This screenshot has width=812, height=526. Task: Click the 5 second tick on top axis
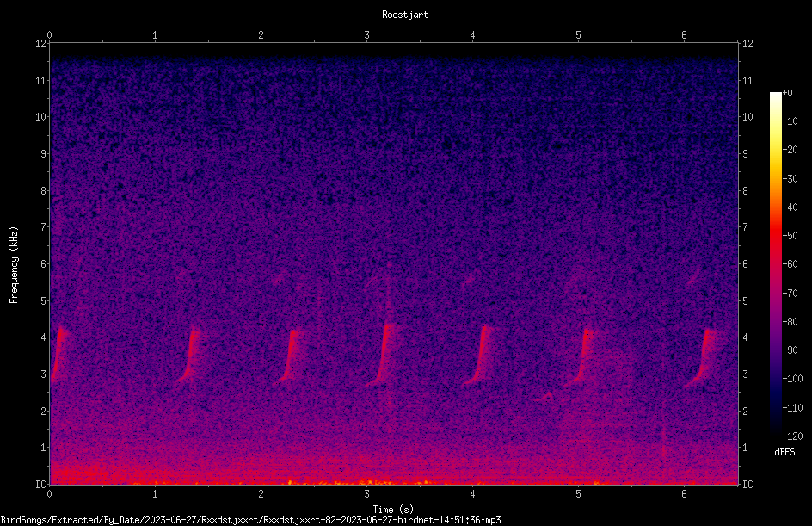click(578, 35)
